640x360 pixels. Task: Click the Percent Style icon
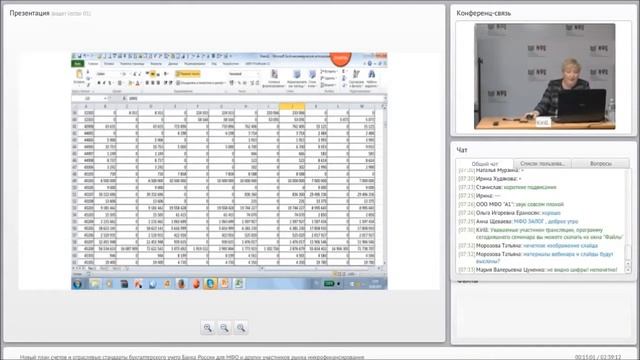point(239,83)
